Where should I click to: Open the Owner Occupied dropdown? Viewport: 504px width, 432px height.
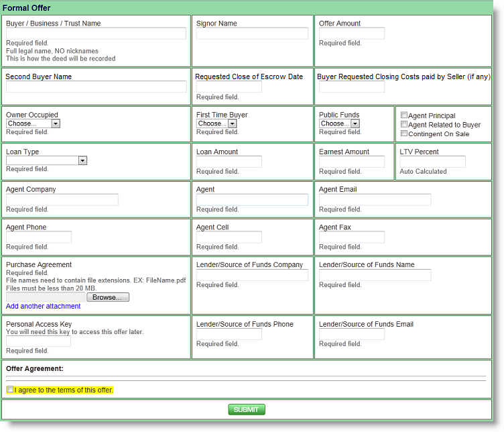33,123
